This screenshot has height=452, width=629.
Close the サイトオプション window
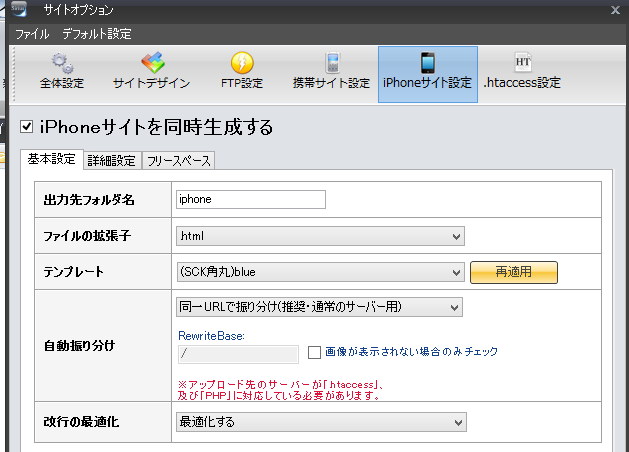(615, 10)
